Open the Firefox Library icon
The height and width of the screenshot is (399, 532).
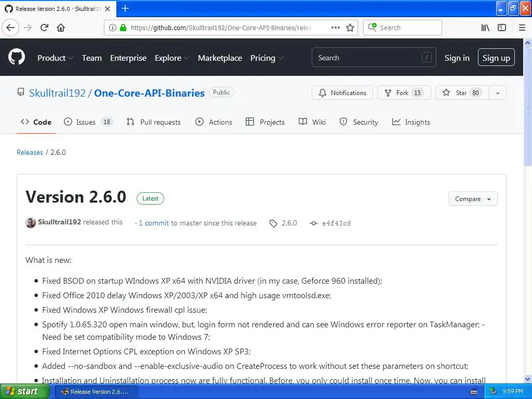pos(485,28)
